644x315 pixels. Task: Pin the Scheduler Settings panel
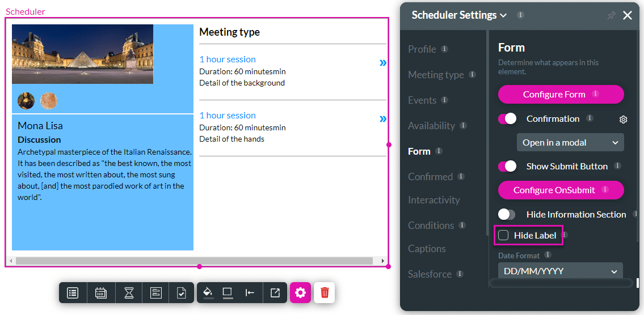[x=611, y=16]
